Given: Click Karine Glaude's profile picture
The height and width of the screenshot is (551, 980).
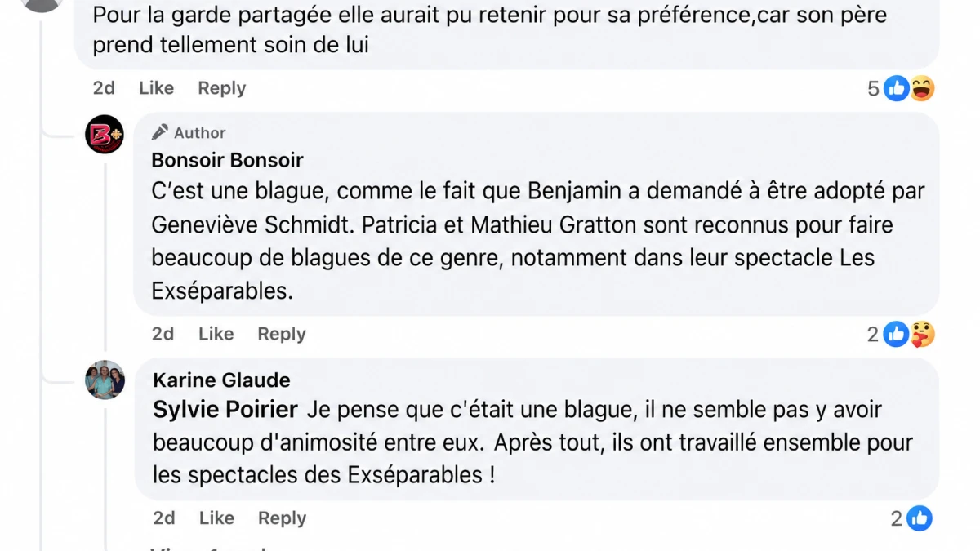Looking at the screenshot, I should (105, 380).
